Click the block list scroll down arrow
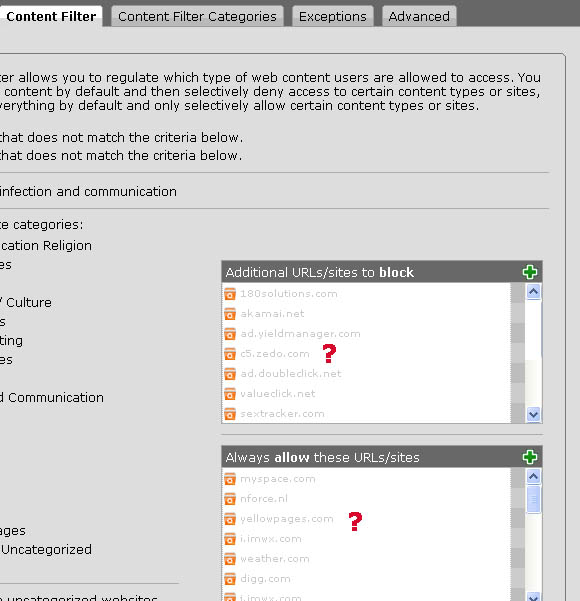The image size is (580, 601). 533,414
